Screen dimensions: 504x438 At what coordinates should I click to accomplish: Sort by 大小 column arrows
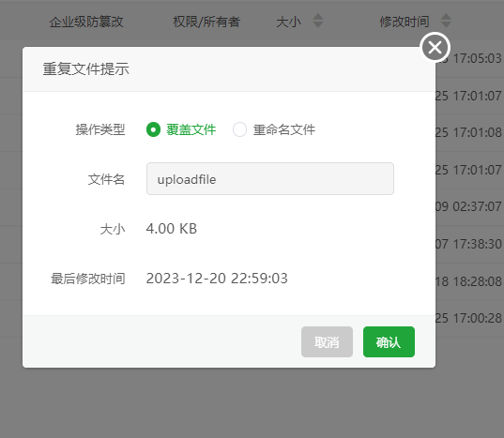(318, 21)
